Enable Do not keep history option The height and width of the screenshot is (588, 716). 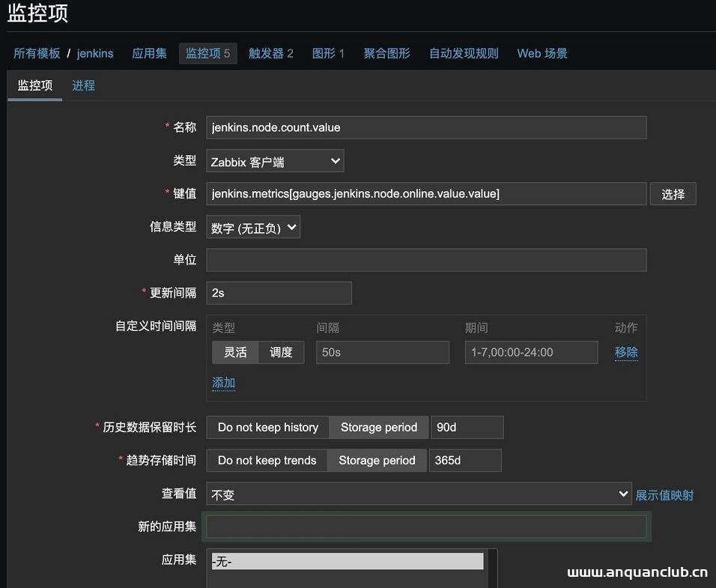tap(267, 427)
